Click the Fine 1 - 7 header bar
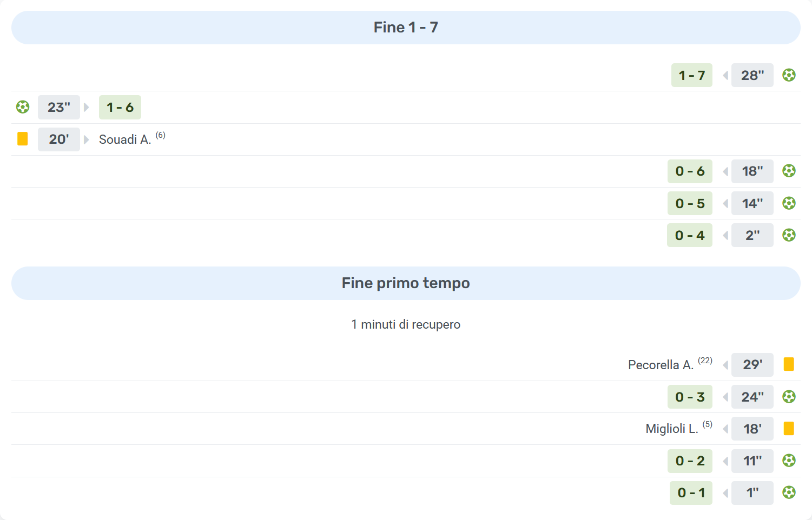 tap(406, 28)
